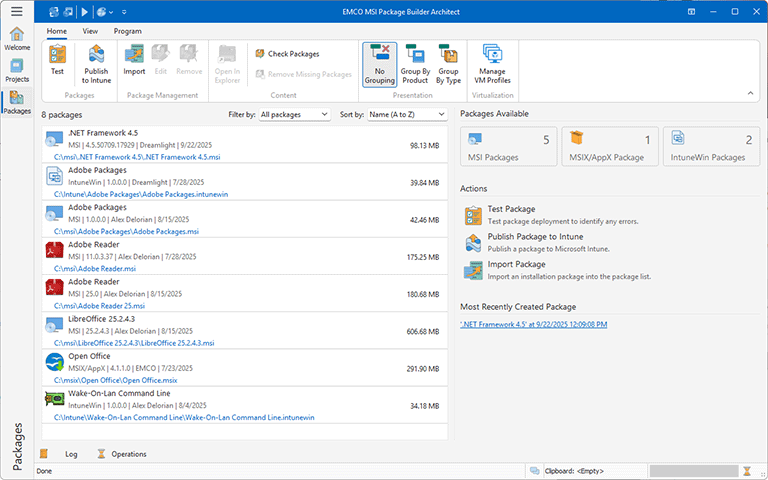Open the Sort by dropdown
The image size is (768, 480).
coord(406,115)
